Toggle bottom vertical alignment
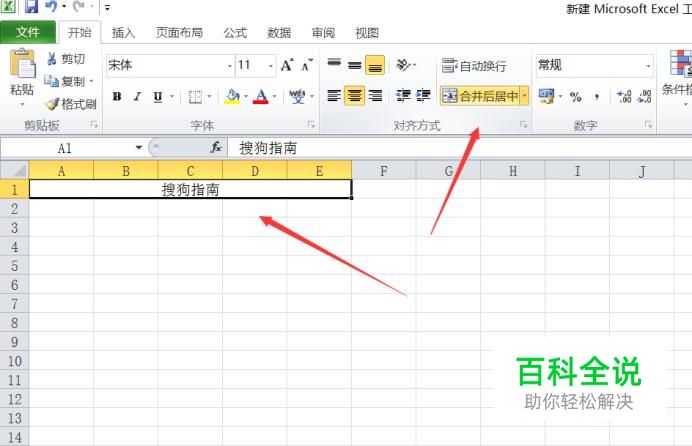The width and height of the screenshot is (692, 446). point(375,65)
